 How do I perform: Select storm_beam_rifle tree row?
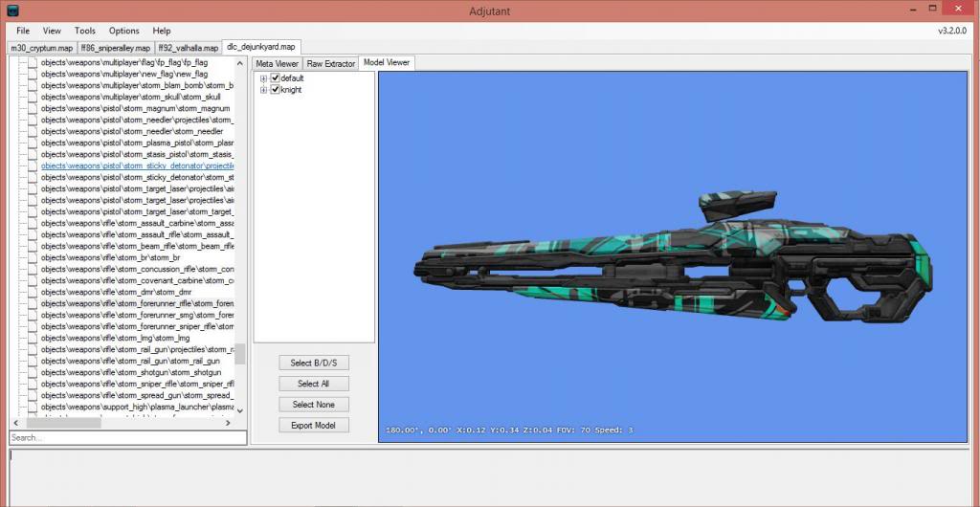click(x=138, y=246)
